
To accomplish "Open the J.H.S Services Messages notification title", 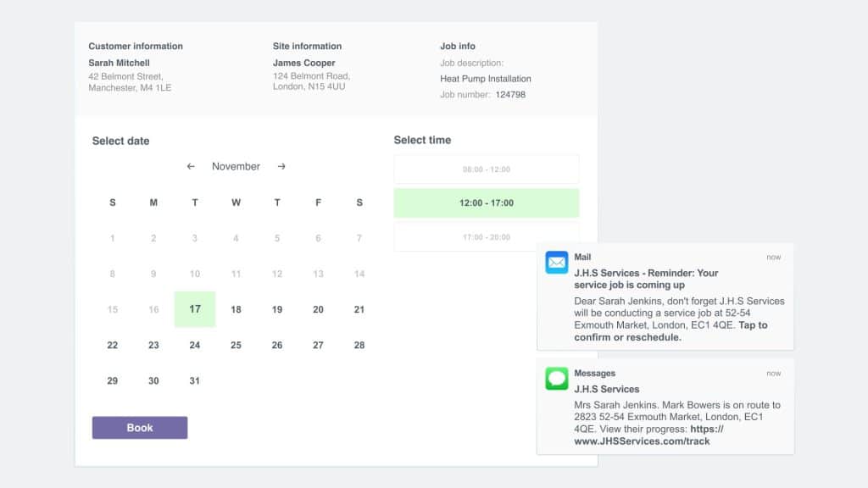I will [607, 389].
